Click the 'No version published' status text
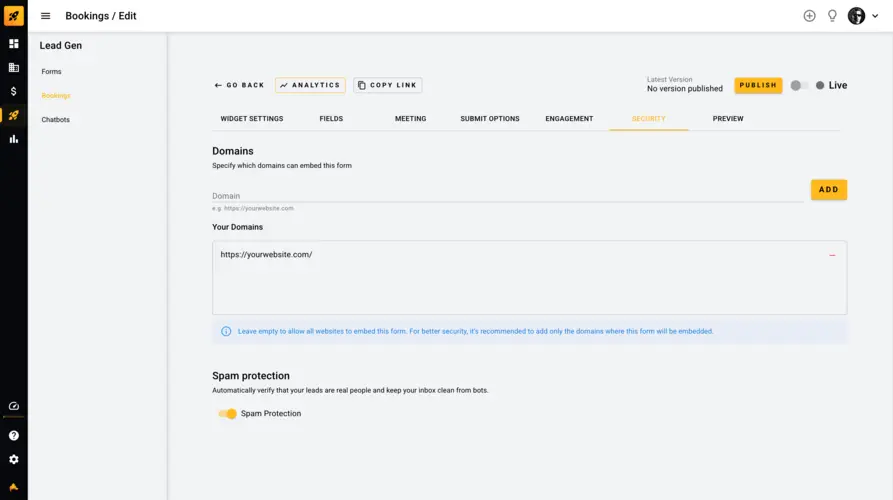 685,89
